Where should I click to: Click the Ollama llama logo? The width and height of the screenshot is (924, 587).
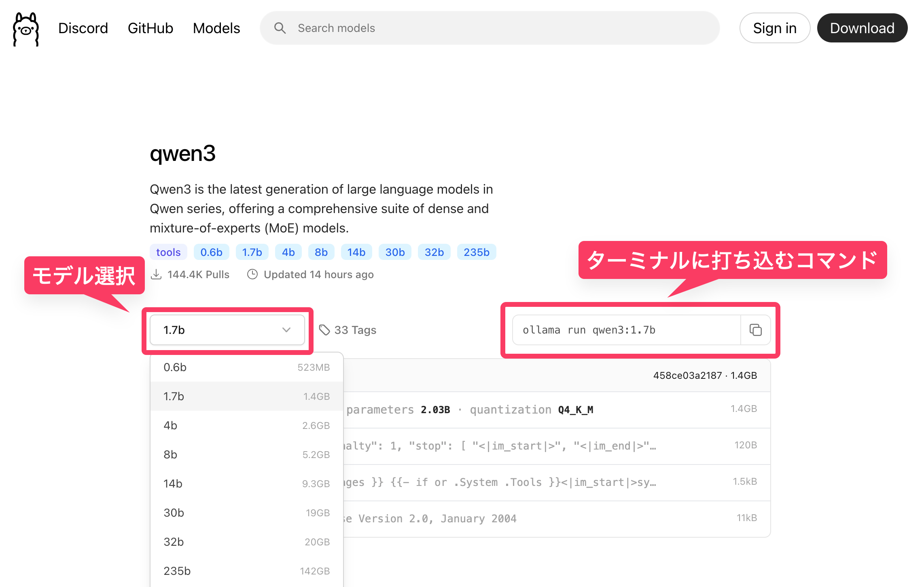click(x=26, y=29)
